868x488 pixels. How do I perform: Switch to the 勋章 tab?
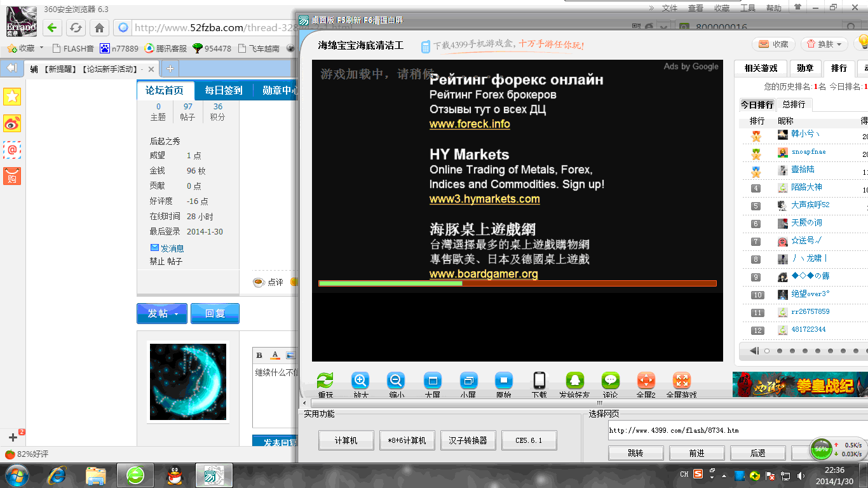point(804,69)
